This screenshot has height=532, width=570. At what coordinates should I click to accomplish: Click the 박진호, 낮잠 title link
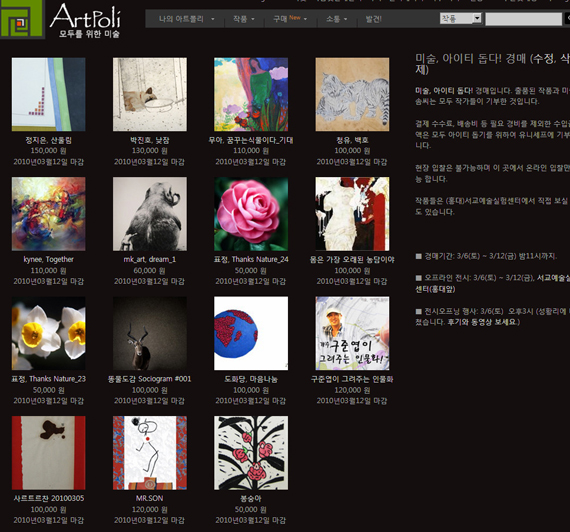pyautogui.click(x=150, y=140)
